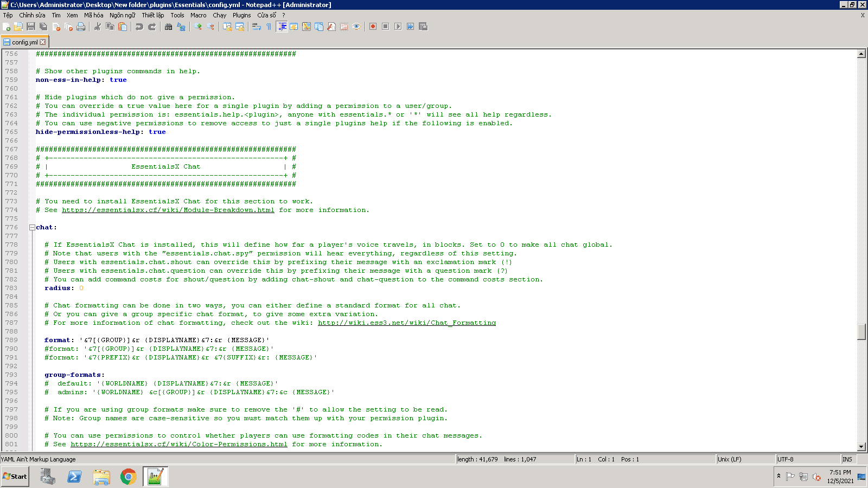Open Find with the binoculars icon
This screenshot has height=488, width=868.
tap(169, 27)
